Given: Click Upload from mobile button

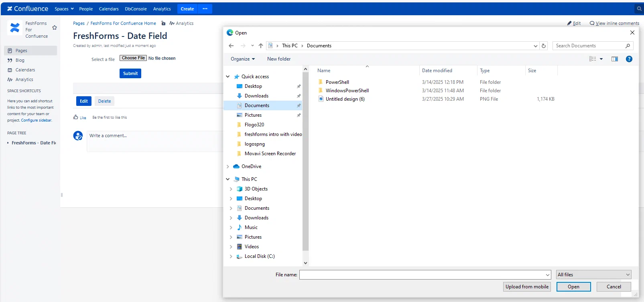Looking at the screenshot, I should 527,287.
